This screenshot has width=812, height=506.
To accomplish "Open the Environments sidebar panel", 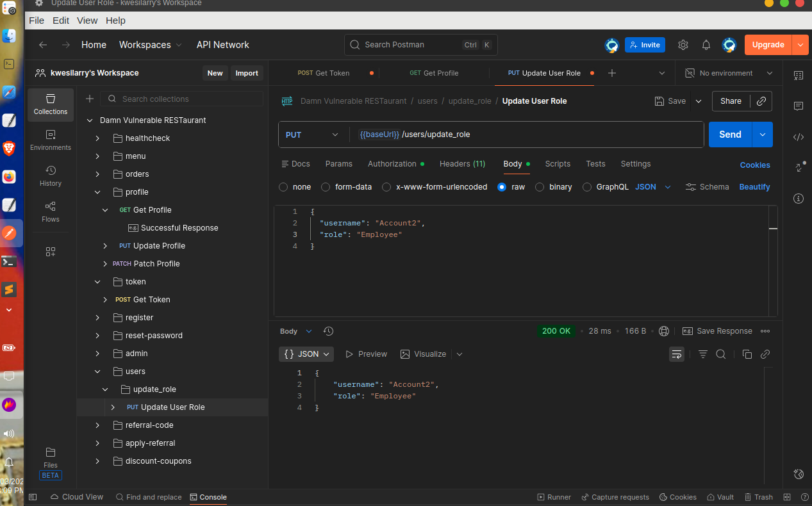I will pos(50,140).
